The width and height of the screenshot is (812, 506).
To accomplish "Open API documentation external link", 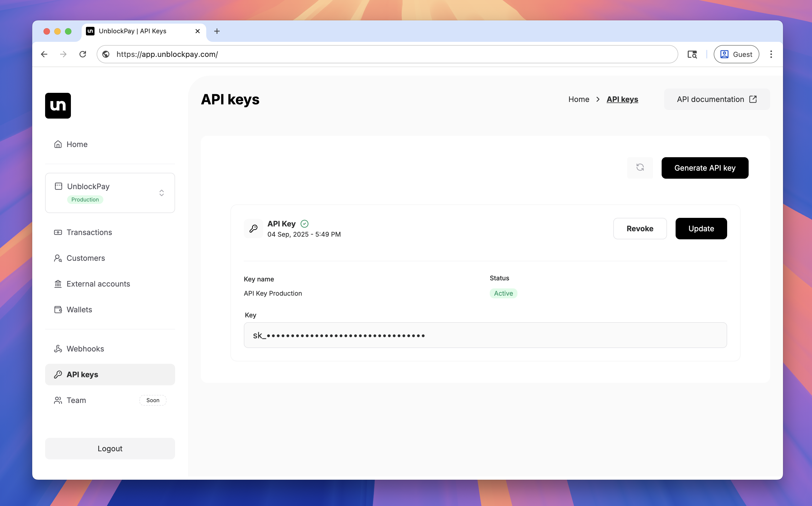I will point(717,99).
